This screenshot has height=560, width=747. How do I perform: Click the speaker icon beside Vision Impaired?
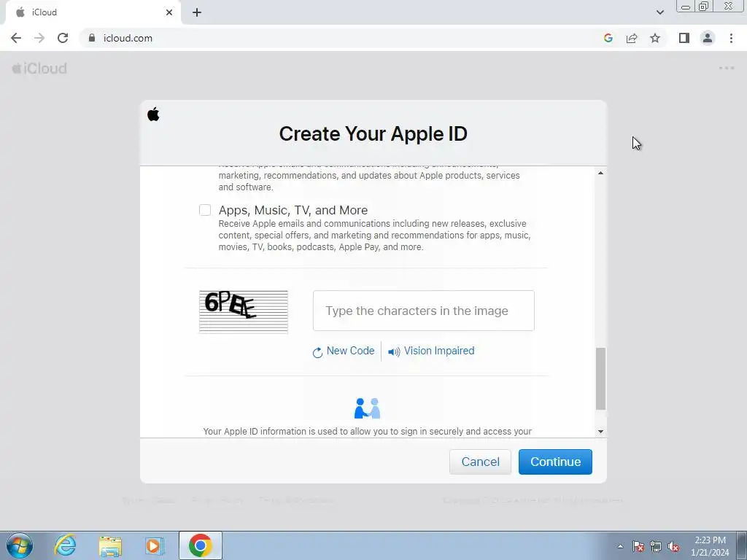(394, 352)
